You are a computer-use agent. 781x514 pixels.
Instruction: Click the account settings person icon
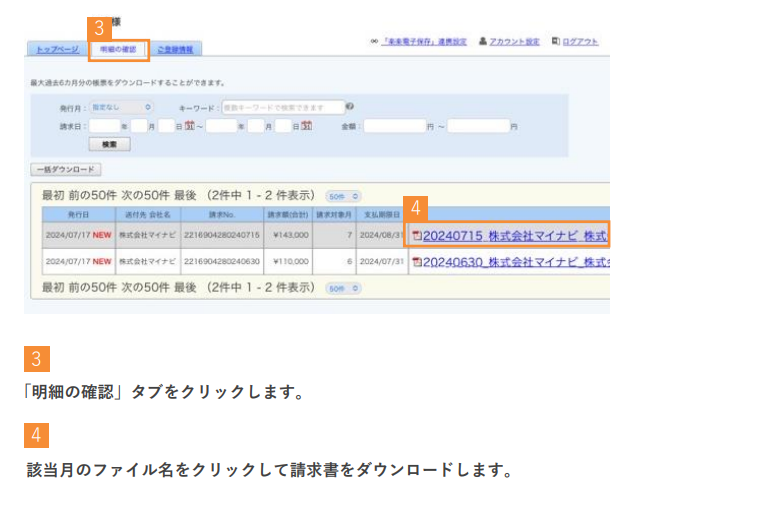(x=483, y=42)
